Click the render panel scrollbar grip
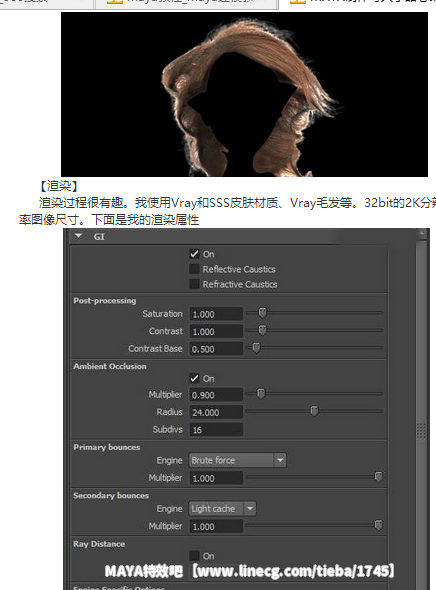436x590 pixels. [421, 431]
